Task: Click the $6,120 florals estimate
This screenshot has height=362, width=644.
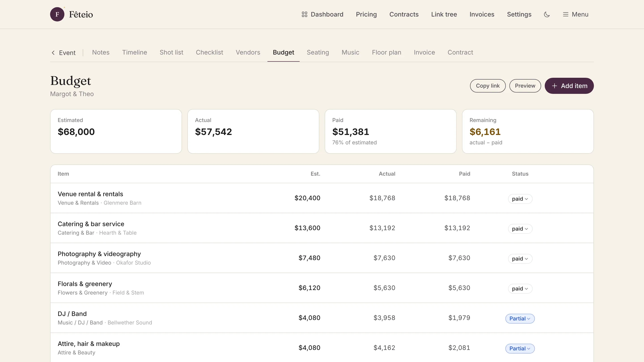Action: [309, 288]
